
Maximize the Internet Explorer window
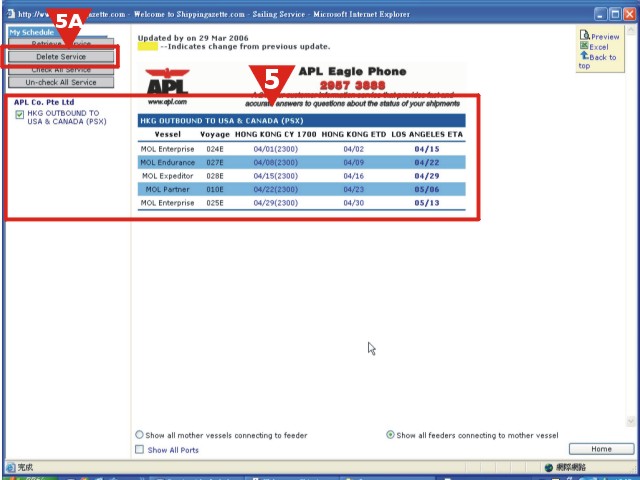tap(615, 14)
